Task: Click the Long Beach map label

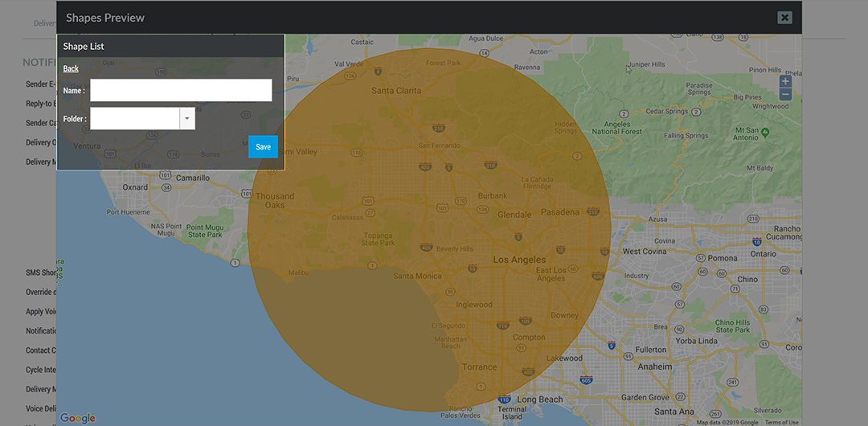Action: [540, 399]
